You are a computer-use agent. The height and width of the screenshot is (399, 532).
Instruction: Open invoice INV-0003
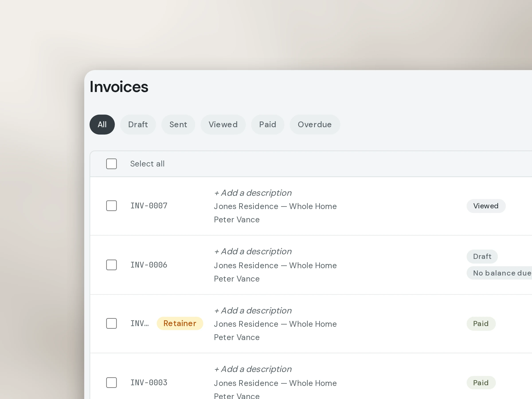[149, 383]
